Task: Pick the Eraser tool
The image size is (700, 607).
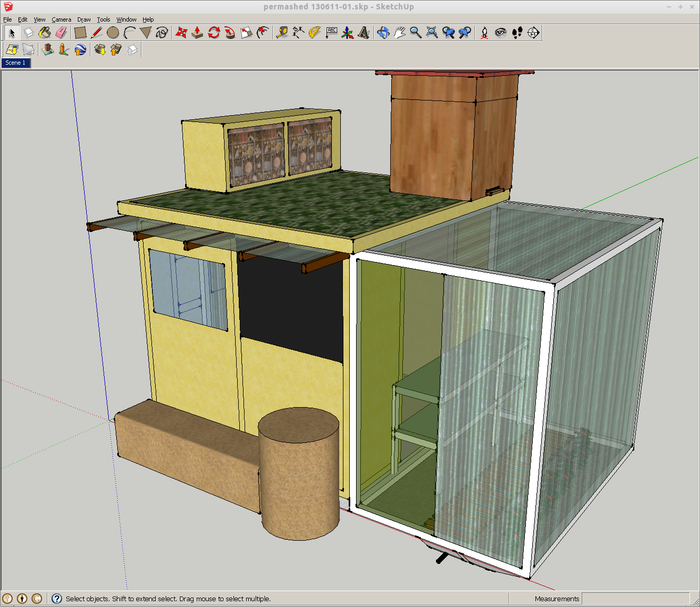Action: pos(62,32)
